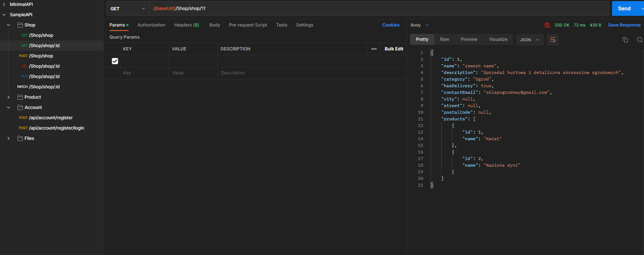Image resolution: width=644 pixels, height=255 pixels.
Task: Click "Nasiona dyni" value in response
Action: click(502, 165)
